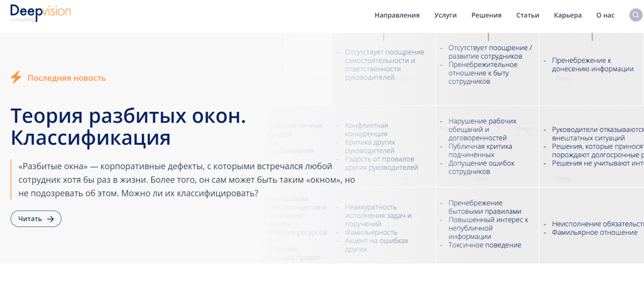Click the Читать button

[36, 219]
